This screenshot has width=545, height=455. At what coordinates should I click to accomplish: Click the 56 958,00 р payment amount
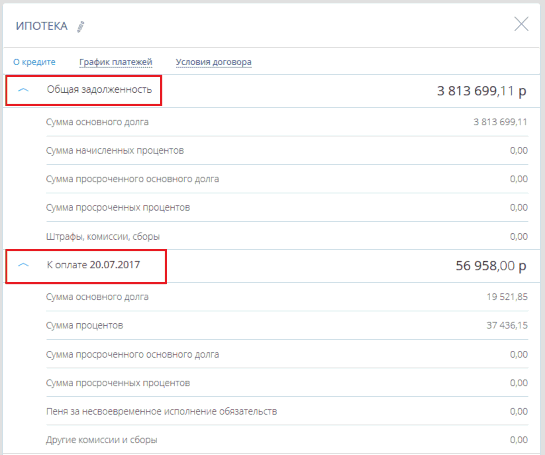coord(491,266)
